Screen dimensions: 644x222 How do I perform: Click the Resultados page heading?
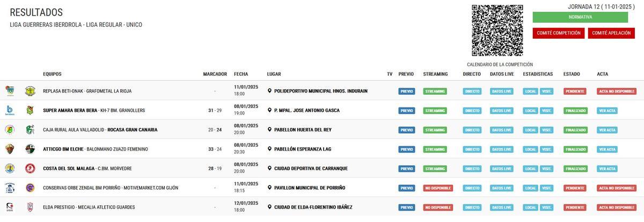click(36, 12)
